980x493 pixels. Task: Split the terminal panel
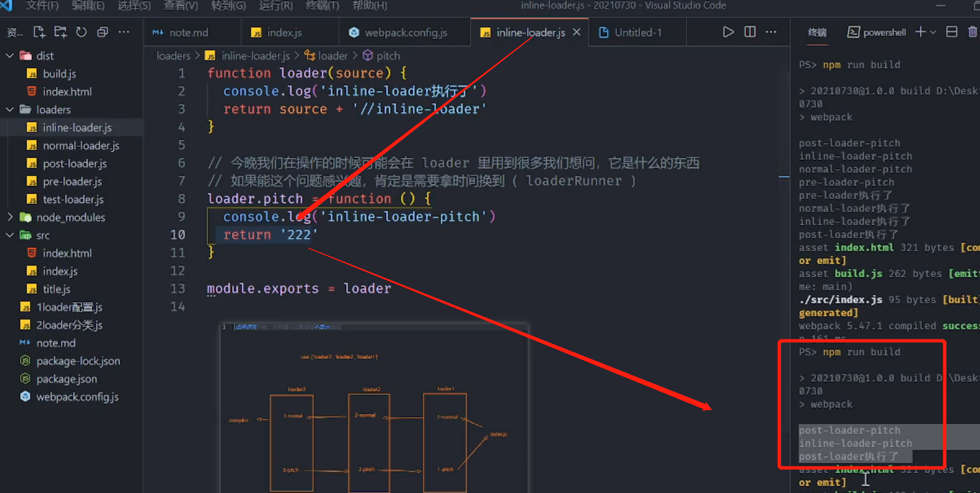click(951, 32)
